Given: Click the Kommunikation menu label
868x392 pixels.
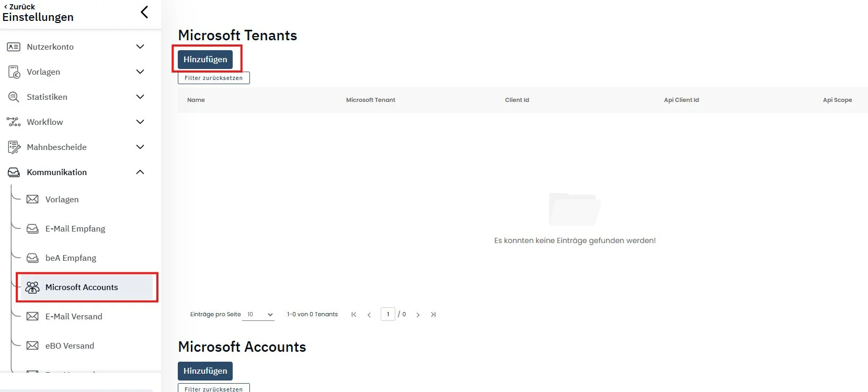Looking at the screenshot, I should coord(56,172).
